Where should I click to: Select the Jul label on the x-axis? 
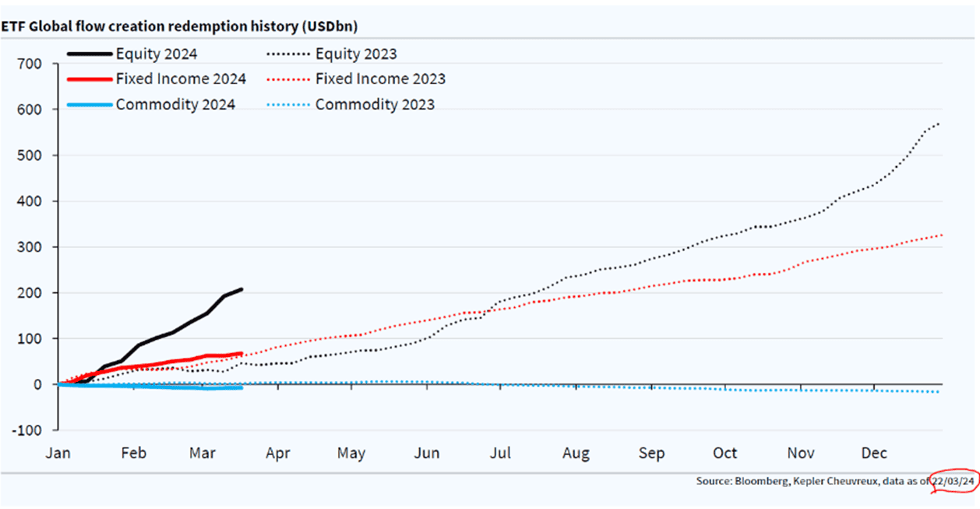pyautogui.click(x=500, y=453)
